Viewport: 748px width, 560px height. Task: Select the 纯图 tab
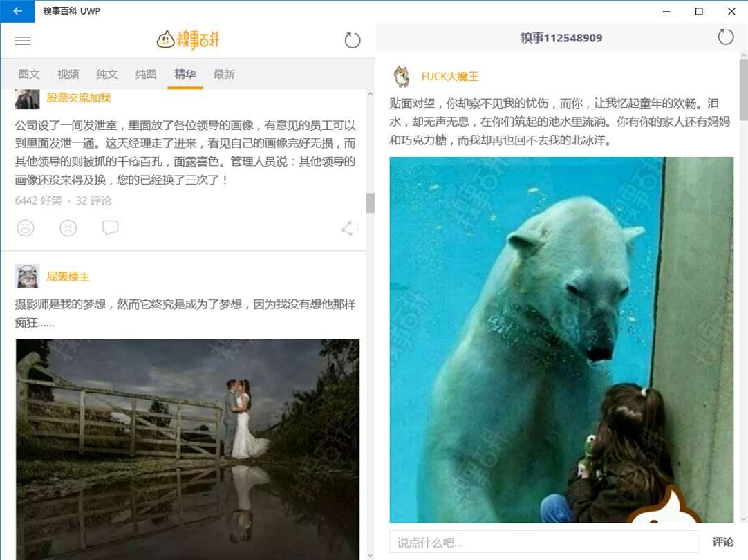[x=146, y=74]
